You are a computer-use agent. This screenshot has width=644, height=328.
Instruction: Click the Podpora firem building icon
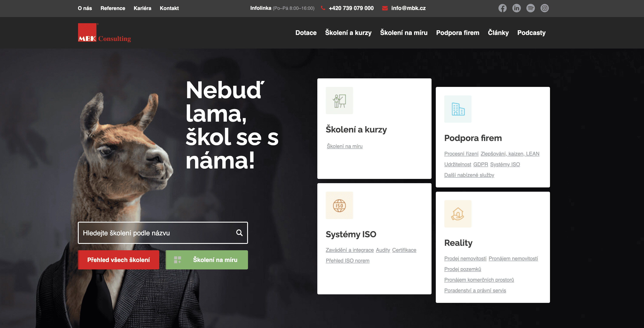coord(458,109)
